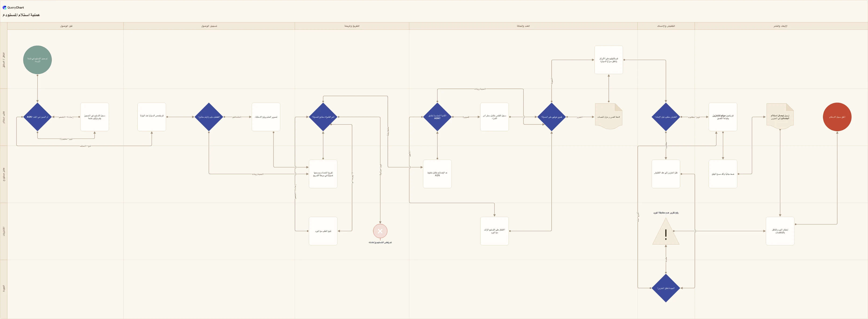Click the 'تفريغ المنصات' unloading task box
The width and height of the screenshot is (868, 319).
(323, 174)
